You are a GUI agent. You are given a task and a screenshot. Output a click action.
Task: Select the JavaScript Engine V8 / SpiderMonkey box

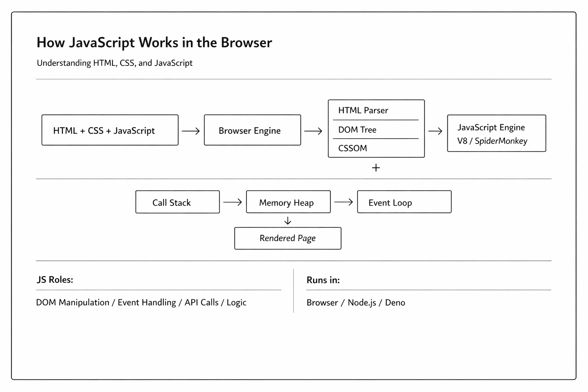coord(497,134)
